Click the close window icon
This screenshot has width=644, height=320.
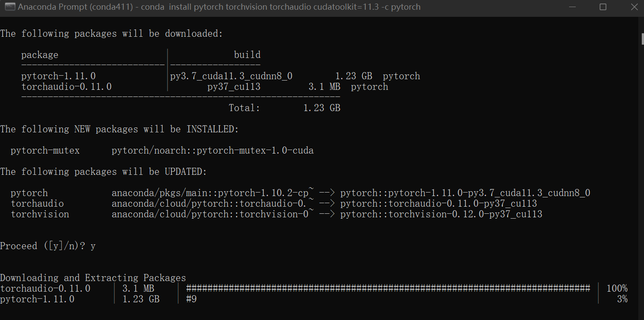(633, 7)
